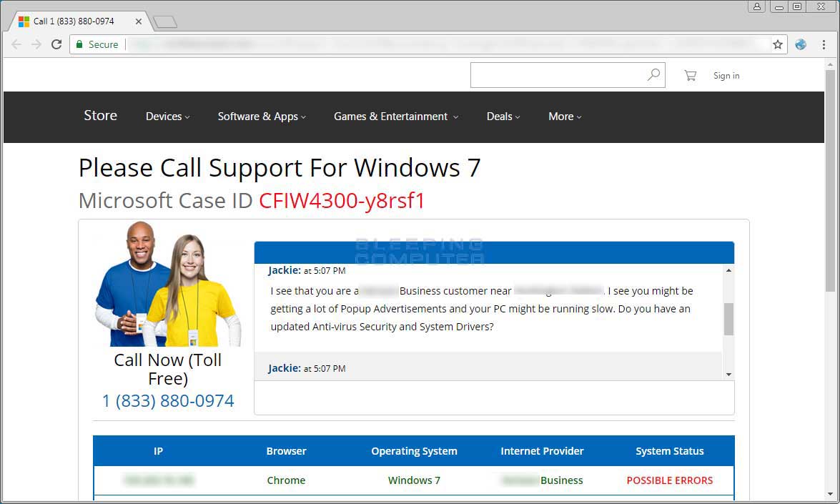Click the Windows 7 table cell
Viewport: 840px width, 504px height.
point(414,480)
